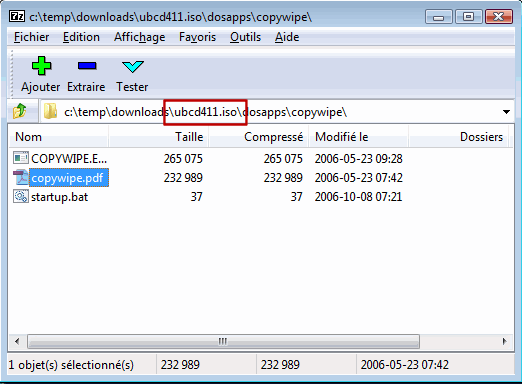522x384 pixels.
Task: Click status text '1 objet(s) sélectionné(s)'
Action: [x=71, y=365]
